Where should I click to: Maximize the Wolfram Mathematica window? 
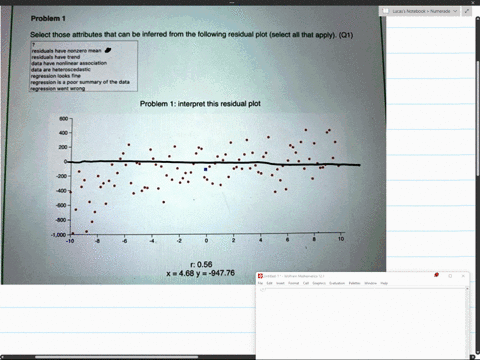[x=450, y=276]
